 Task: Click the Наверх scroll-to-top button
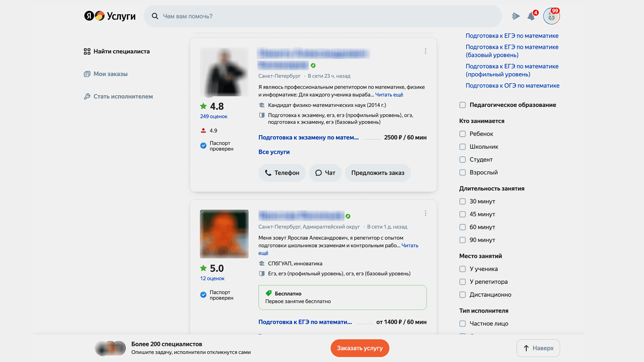(538, 348)
